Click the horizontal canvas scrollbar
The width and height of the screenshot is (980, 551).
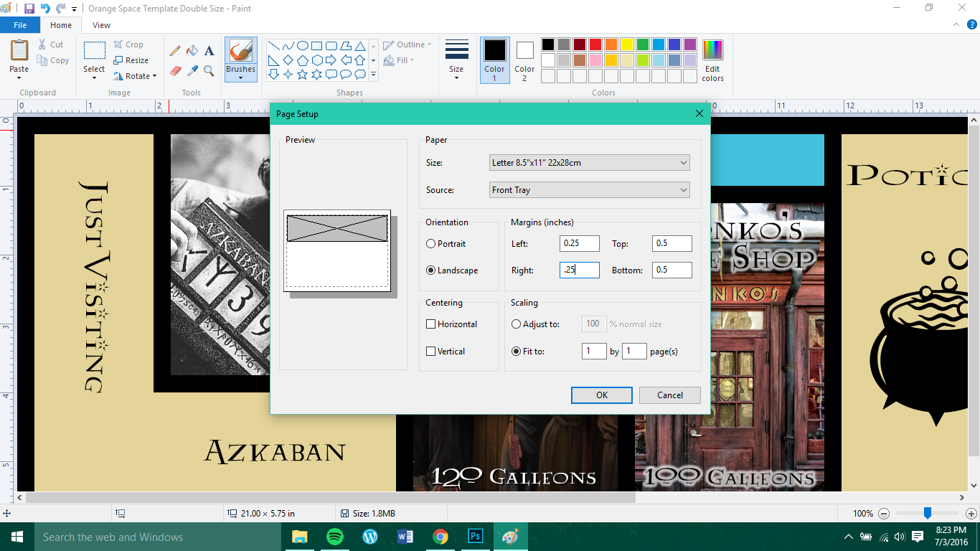(x=331, y=497)
